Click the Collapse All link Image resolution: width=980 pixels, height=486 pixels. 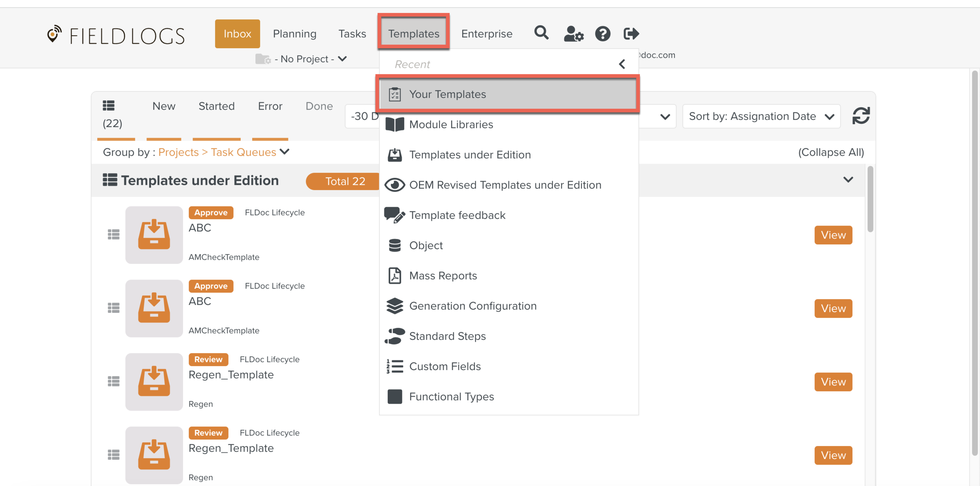pos(831,152)
